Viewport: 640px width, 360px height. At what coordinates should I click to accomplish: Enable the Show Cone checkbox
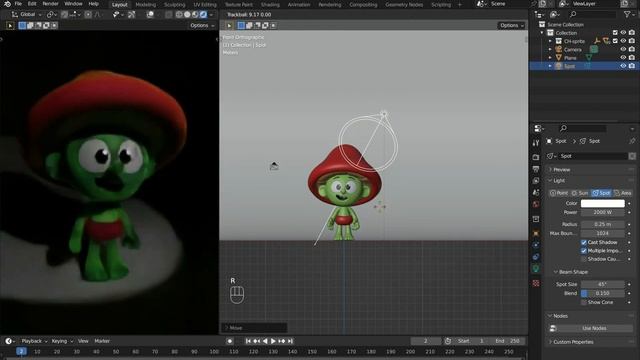pyautogui.click(x=584, y=302)
